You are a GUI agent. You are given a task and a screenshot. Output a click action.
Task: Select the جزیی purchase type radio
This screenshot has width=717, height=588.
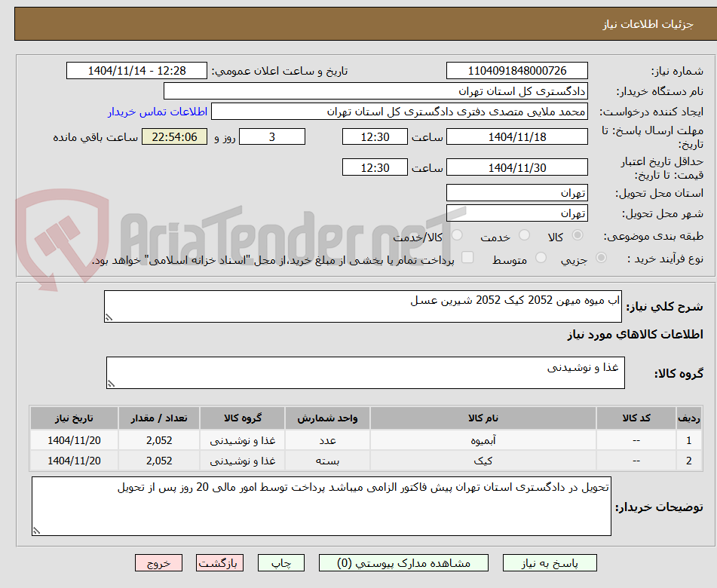[x=602, y=258]
